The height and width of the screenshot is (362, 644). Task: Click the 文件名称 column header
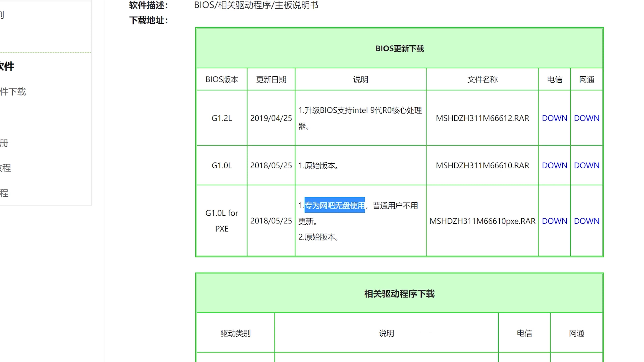tap(482, 79)
